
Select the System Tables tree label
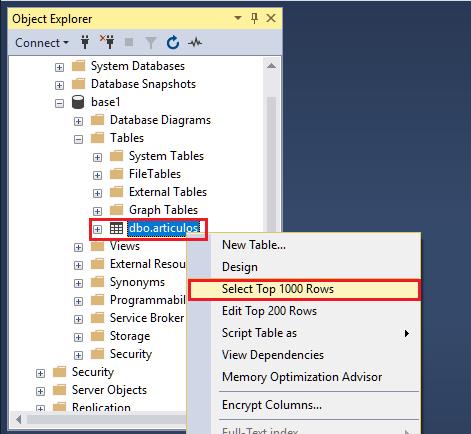[166, 156]
